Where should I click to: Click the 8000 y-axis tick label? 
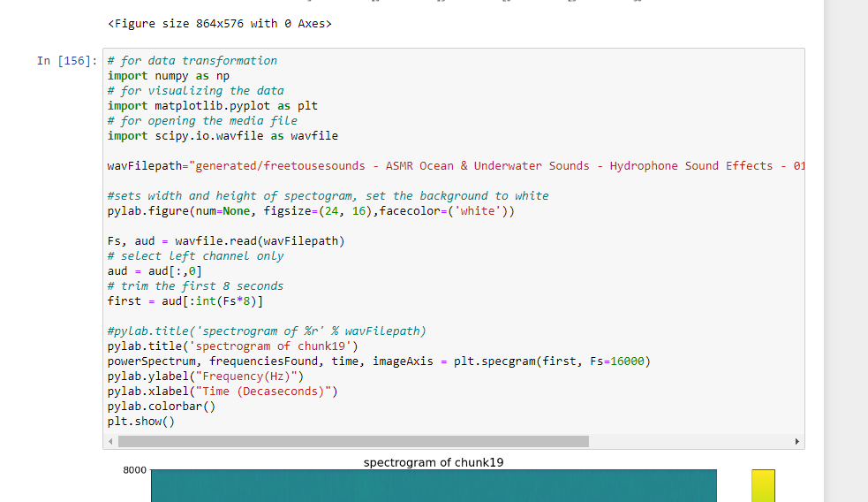(134, 470)
